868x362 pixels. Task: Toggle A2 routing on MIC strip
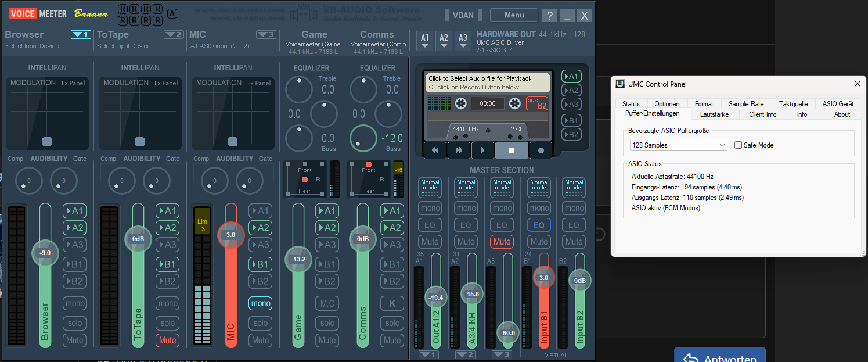261,228
